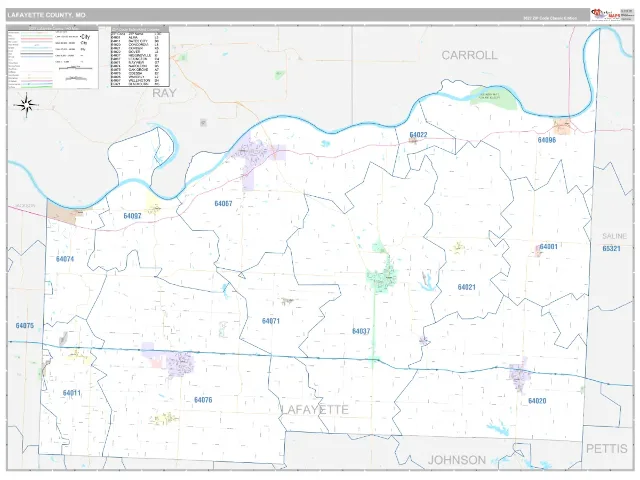Click the 'ZIP Code Classic Edition' subtitle
Screen dimensions: 640x480
[550, 18]
